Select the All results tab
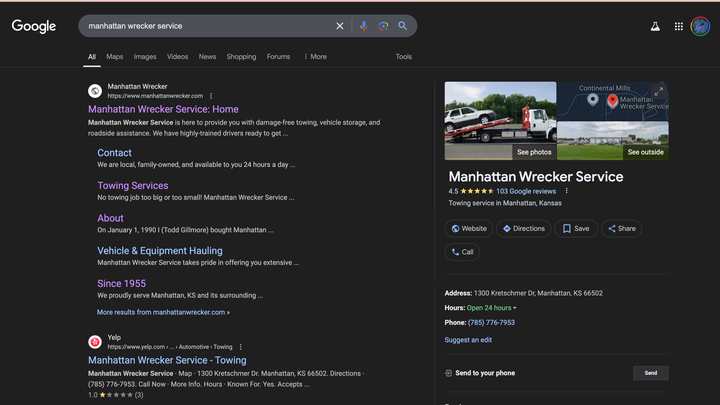This screenshot has width=720, height=405. click(92, 56)
